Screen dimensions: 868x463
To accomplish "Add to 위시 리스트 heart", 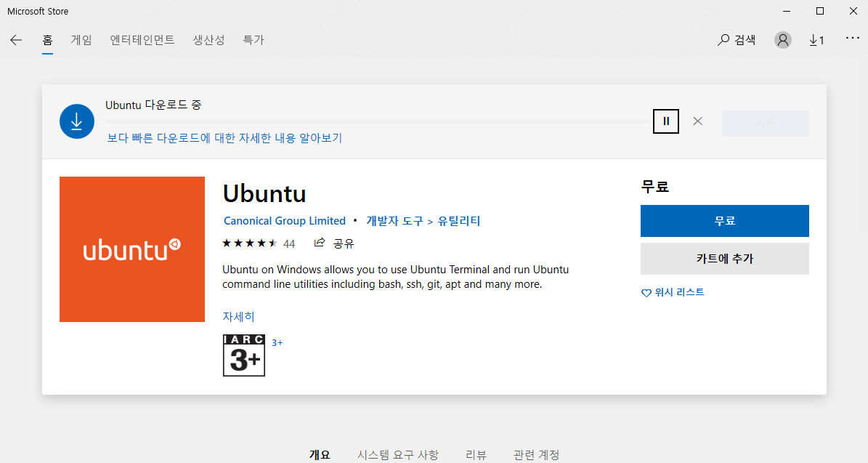I will [x=673, y=292].
